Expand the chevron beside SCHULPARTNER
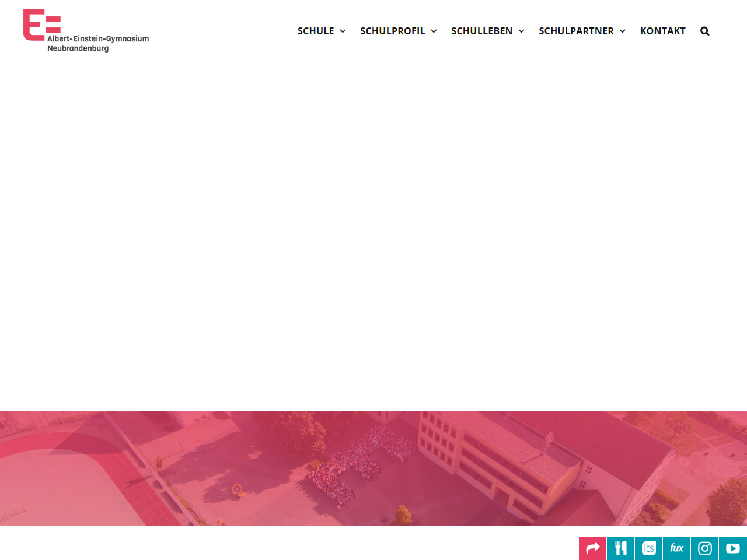747x560 pixels. pos(623,32)
